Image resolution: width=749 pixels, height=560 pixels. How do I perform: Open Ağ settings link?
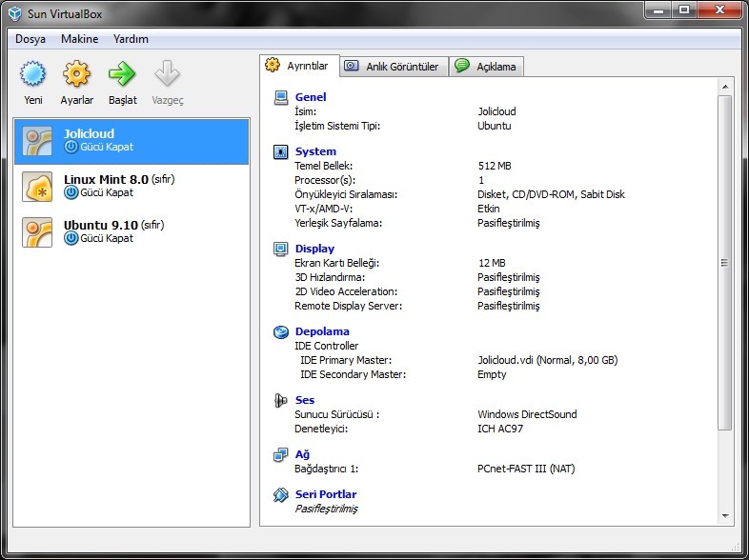302,454
